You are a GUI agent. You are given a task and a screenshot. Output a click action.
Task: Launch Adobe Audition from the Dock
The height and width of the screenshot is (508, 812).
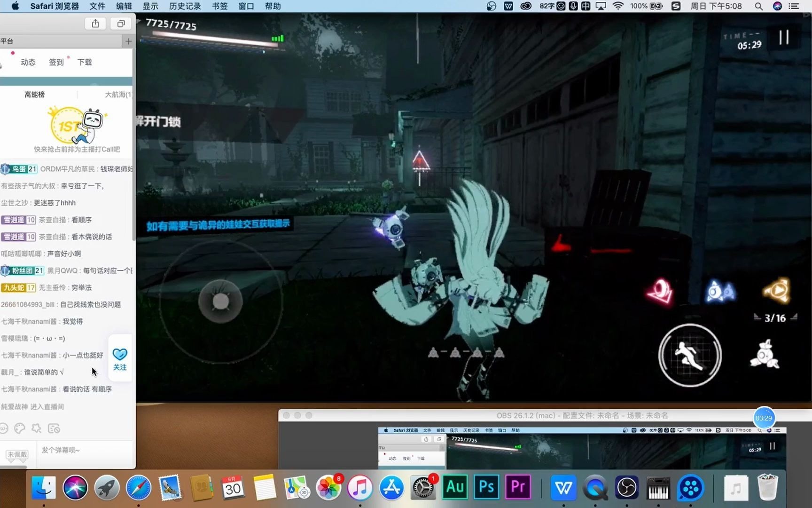tap(455, 486)
